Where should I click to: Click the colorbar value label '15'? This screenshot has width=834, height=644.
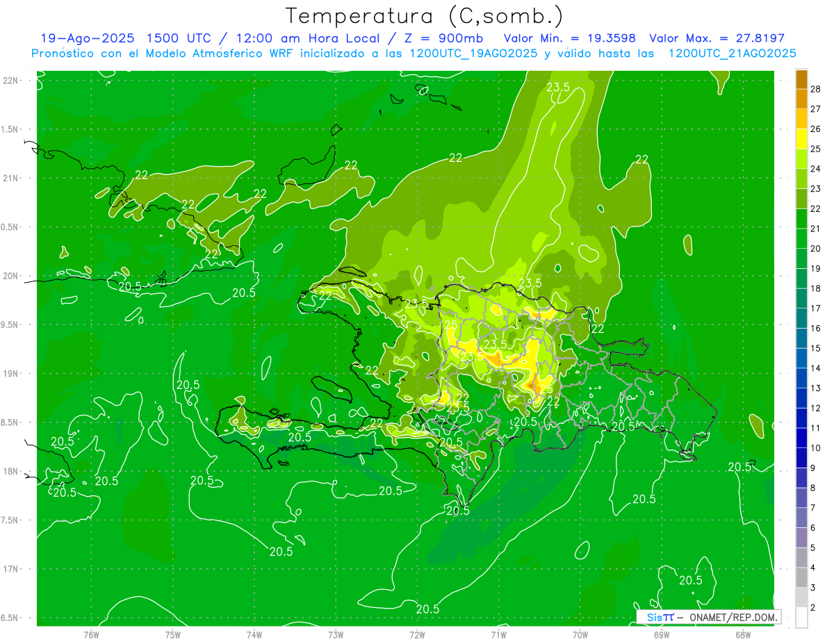tap(815, 348)
